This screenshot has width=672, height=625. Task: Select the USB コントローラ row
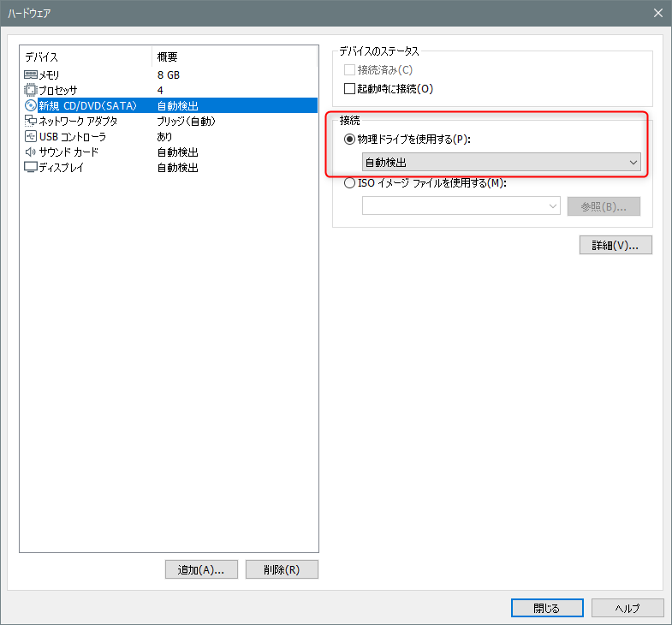(x=169, y=136)
